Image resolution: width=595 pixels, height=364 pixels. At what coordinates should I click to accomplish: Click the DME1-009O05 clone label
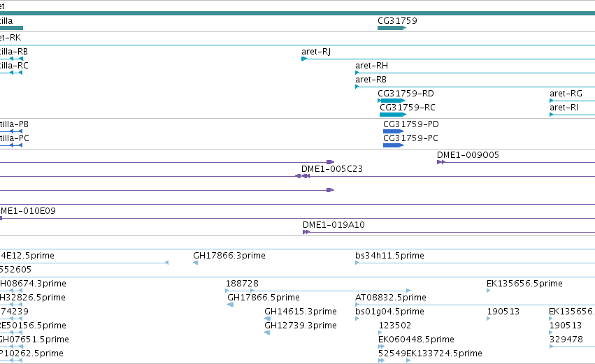click(x=468, y=155)
